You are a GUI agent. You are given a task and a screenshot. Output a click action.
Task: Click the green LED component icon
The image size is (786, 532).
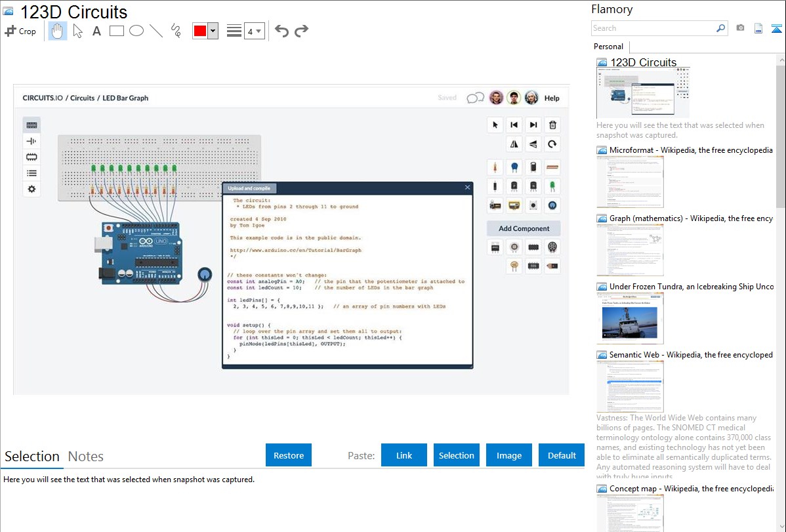tap(552, 186)
